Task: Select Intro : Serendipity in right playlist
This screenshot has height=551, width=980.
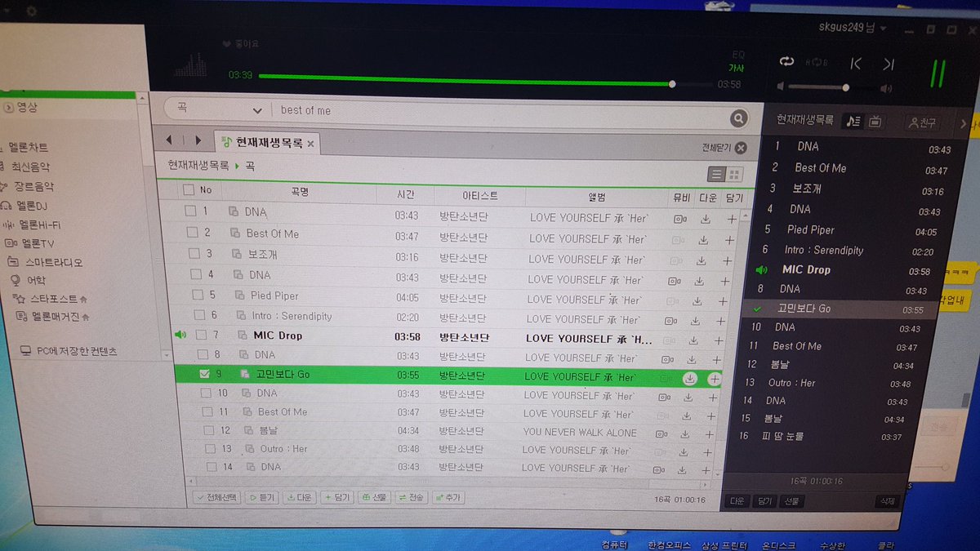Action: tap(824, 250)
